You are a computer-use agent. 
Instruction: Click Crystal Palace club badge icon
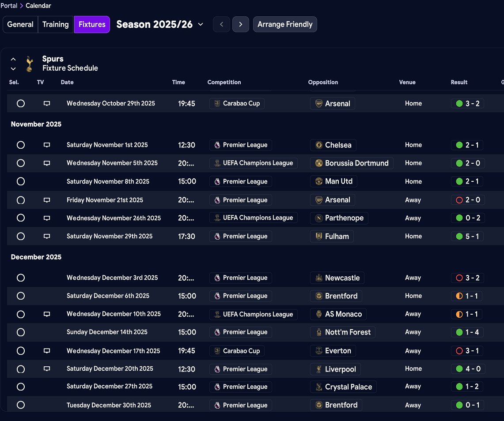pos(318,387)
